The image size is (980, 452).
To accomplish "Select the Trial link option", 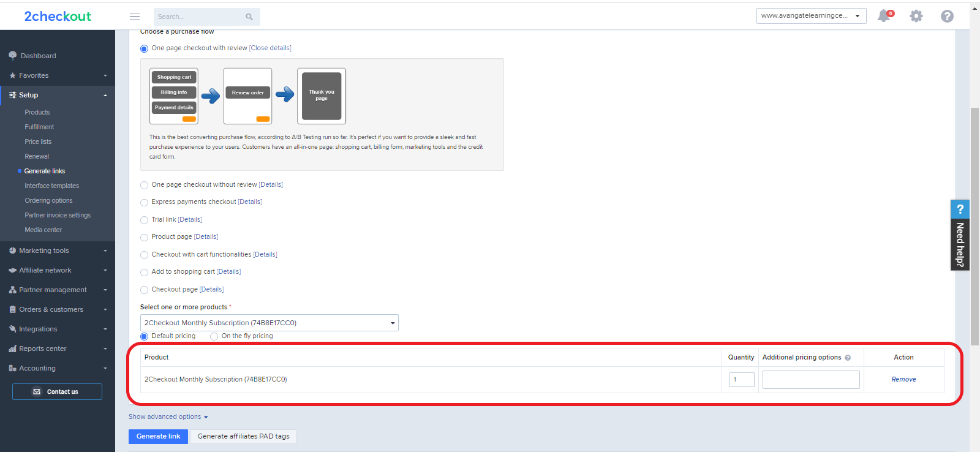I will click(144, 220).
